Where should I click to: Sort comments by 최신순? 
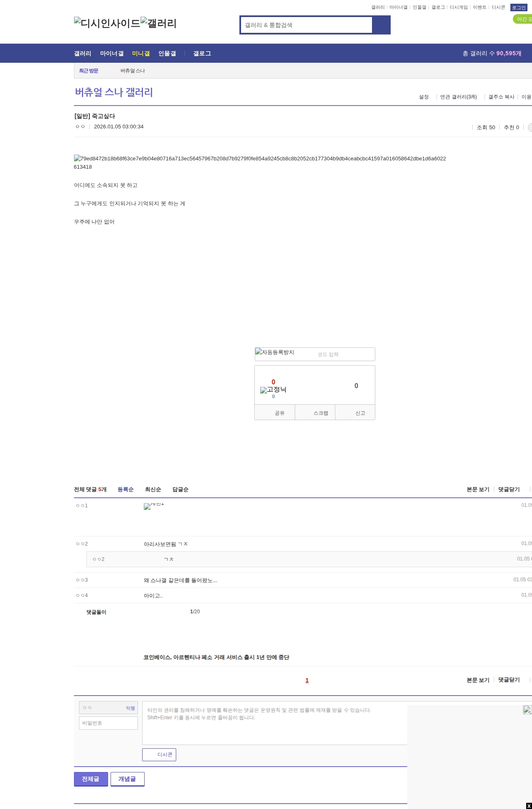[x=153, y=489]
